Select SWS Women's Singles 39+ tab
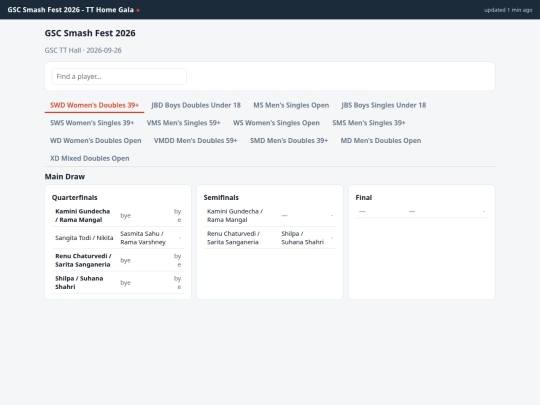Image resolution: width=540 pixels, height=405 pixels. point(92,123)
